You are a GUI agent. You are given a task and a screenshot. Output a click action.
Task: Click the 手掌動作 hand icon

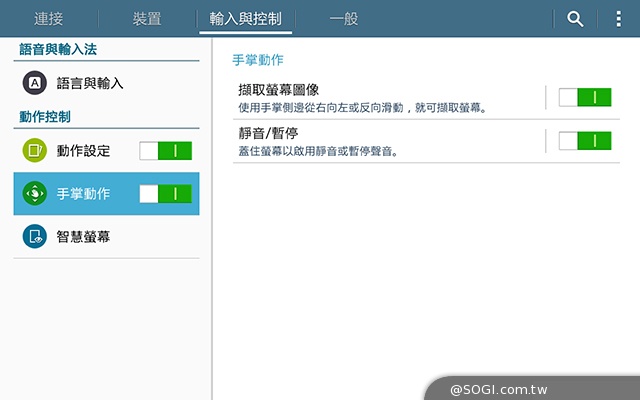(x=34, y=193)
